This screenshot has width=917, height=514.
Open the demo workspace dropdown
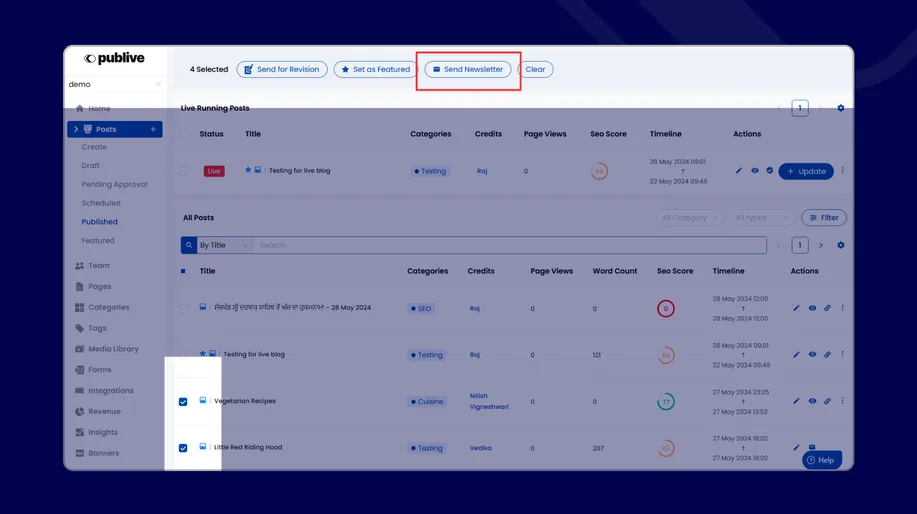tap(114, 85)
